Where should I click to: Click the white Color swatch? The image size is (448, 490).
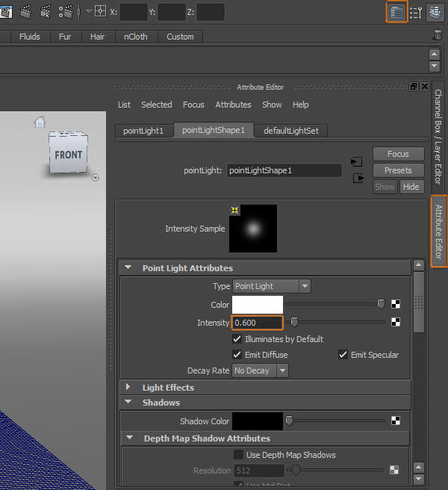coord(258,305)
